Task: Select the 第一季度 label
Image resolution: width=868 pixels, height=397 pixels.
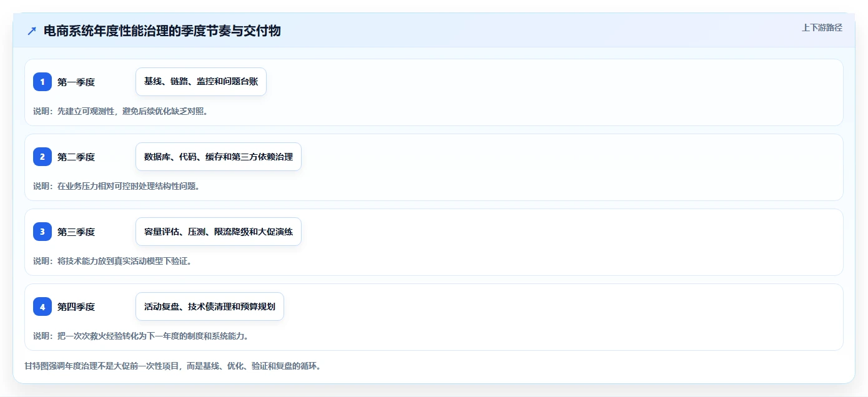Action: coord(76,82)
